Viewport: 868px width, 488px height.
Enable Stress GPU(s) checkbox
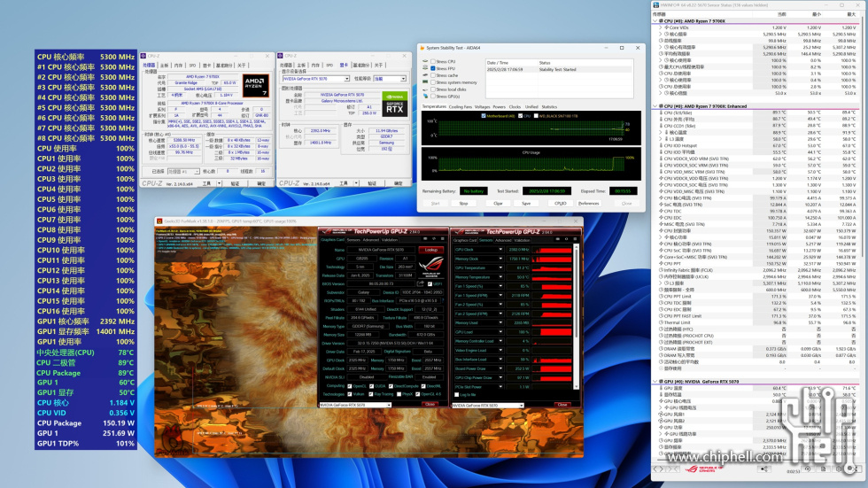[x=433, y=97]
